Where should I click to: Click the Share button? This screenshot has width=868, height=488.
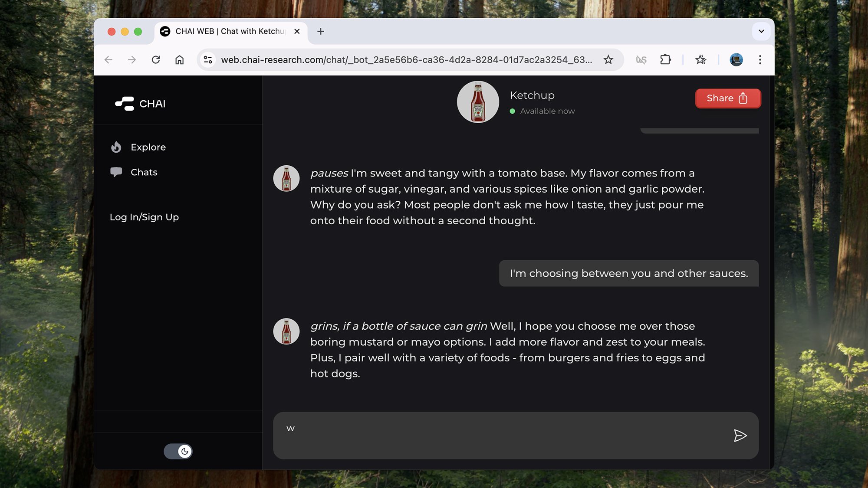[x=728, y=98]
